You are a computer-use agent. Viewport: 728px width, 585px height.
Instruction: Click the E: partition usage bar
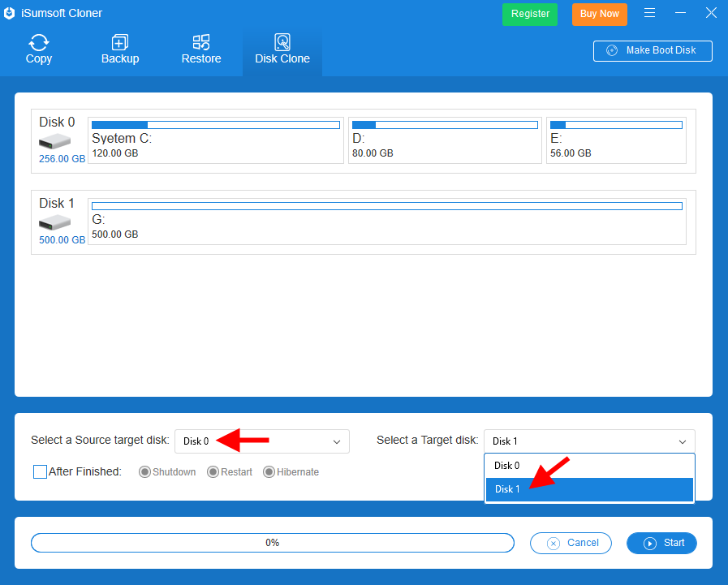click(x=616, y=125)
